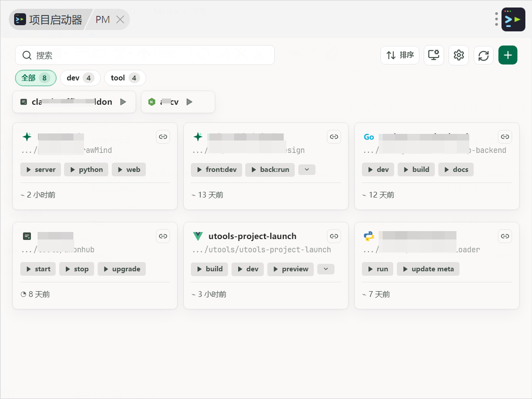The width and height of the screenshot is (532, 399).
Task: Click link icon on utools-project-launch card
Action: [334, 236]
